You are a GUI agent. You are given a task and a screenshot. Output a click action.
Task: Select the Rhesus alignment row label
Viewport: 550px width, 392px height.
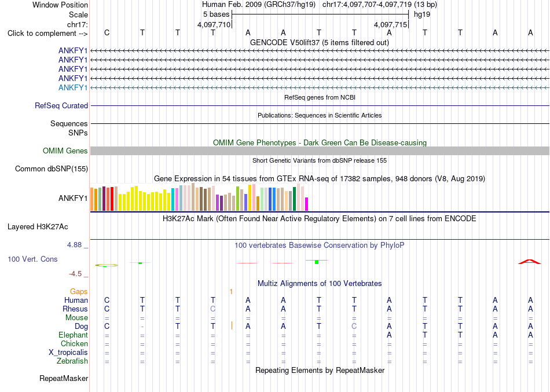click(x=75, y=309)
